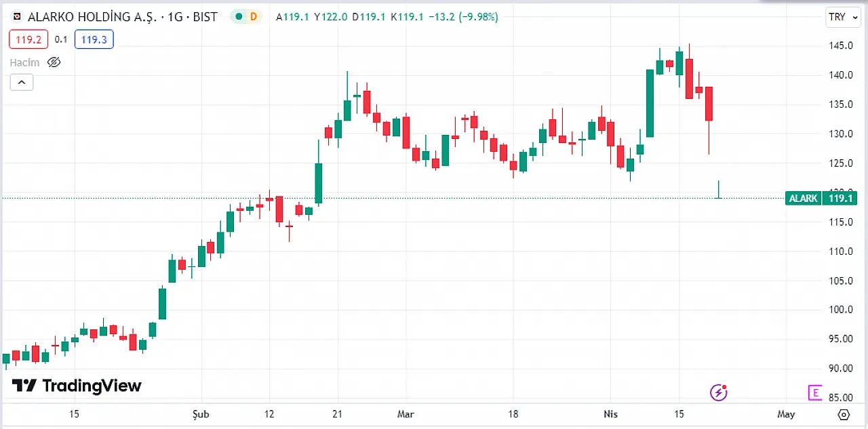Click the Alarko Holding symbol logo icon
868x429 pixels.
coord(18,17)
